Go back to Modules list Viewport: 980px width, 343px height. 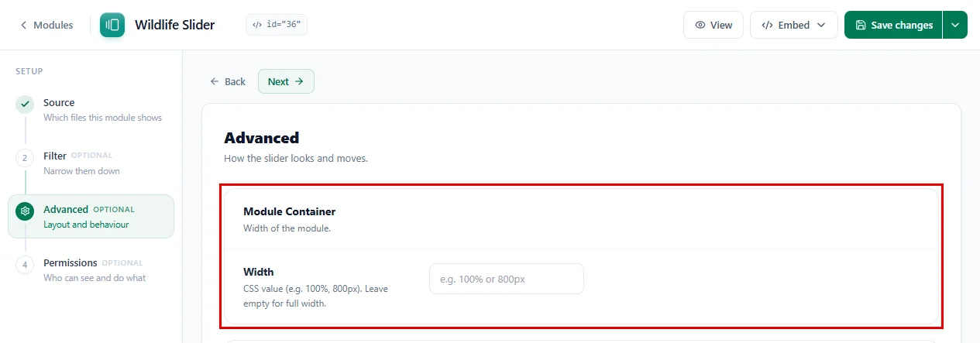point(46,25)
